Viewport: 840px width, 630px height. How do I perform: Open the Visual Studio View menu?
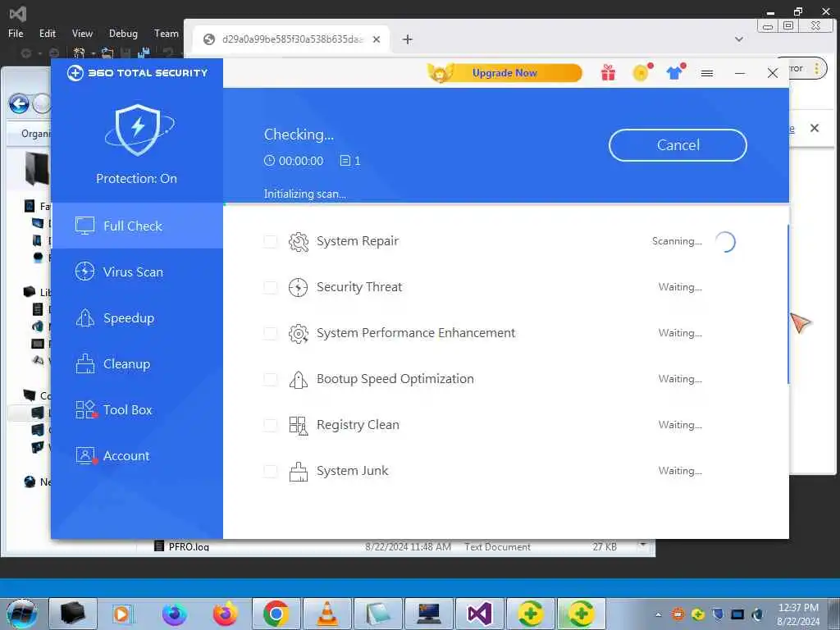pos(83,33)
